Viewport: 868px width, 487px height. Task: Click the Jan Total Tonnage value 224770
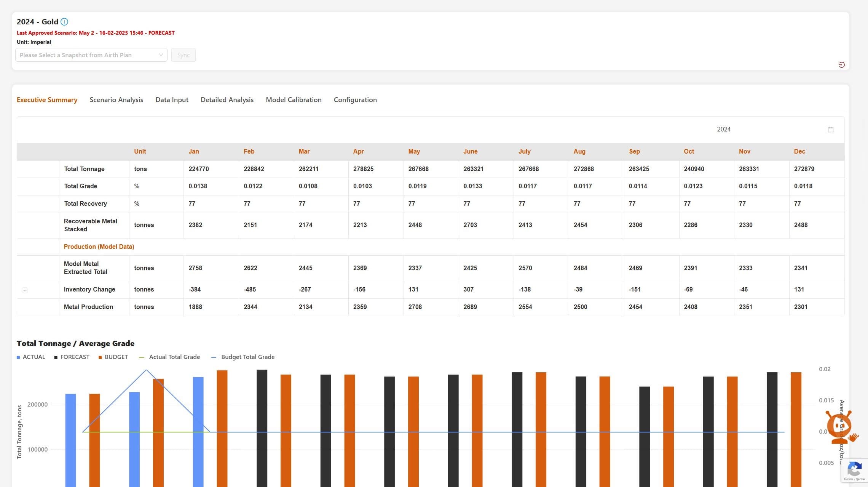(199, 169)
